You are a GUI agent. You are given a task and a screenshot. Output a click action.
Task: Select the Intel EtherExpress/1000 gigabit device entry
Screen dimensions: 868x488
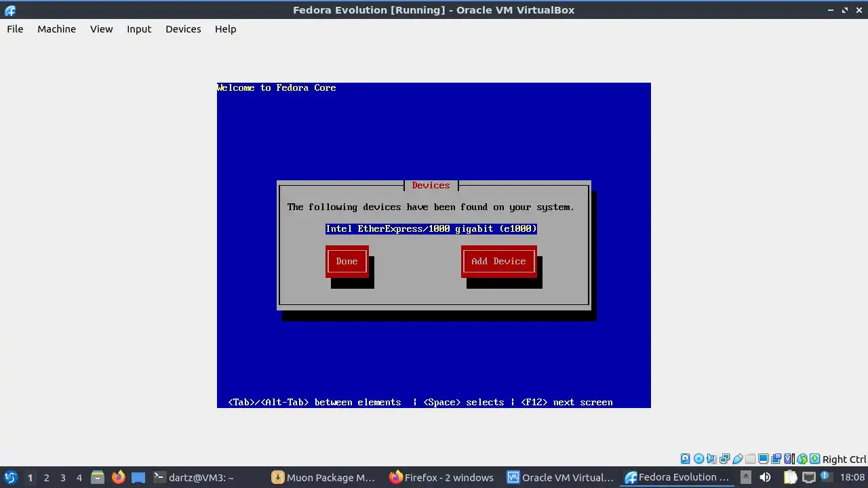(431, 228)
